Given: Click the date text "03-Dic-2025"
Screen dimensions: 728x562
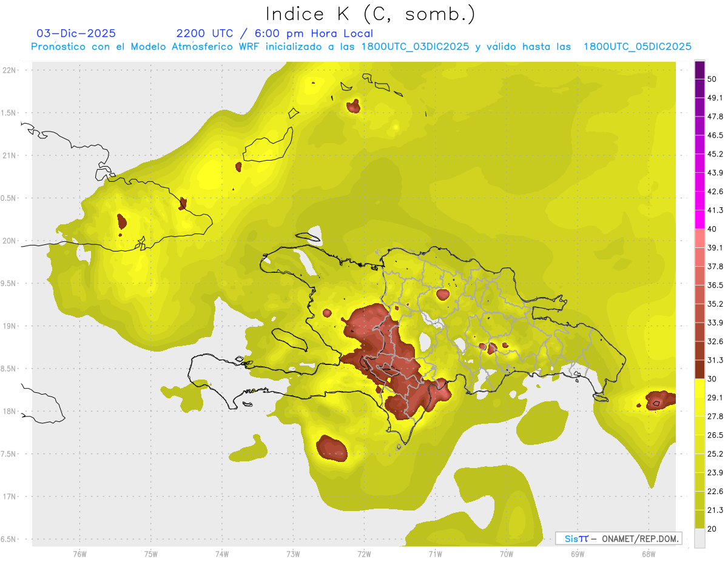Looking at the screenshot, I should pos(76,33).
